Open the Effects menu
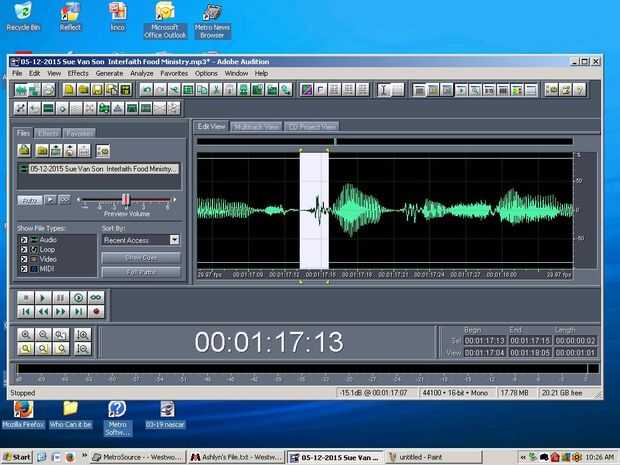The width and height of the screenshot is (620, 465). point(78,73)
